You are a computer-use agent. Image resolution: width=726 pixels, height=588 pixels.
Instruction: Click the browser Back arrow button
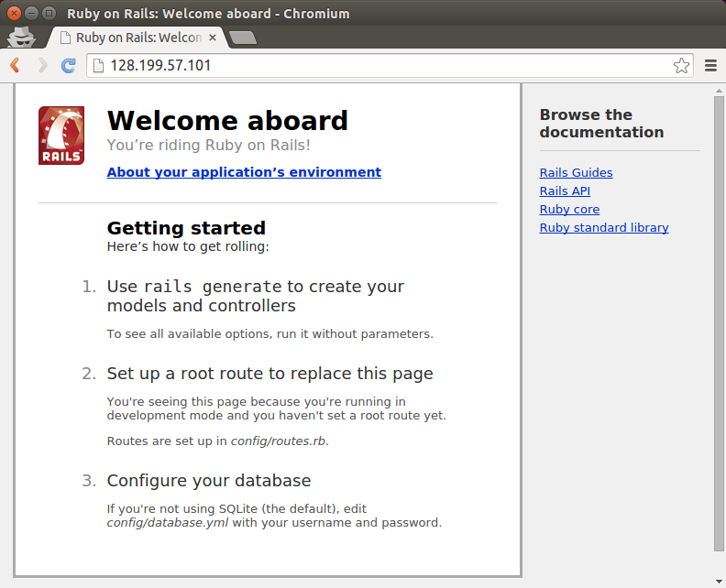click(x=15, y=65)
